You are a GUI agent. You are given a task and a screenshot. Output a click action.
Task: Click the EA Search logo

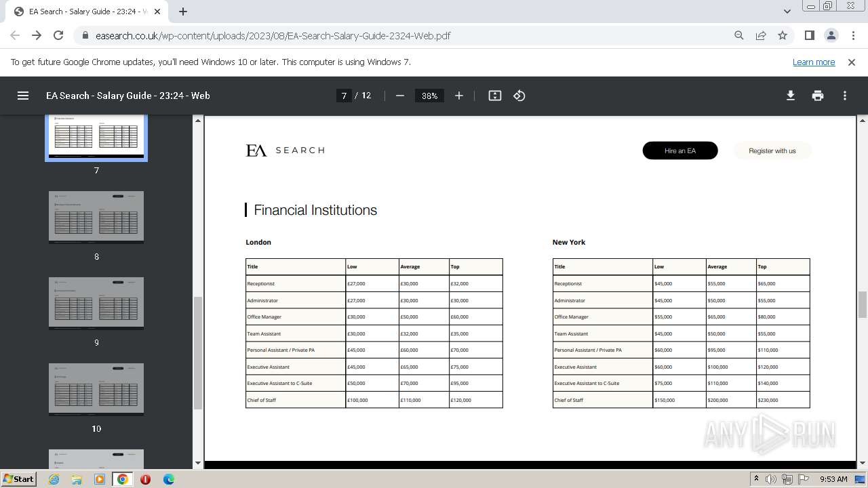285,150
